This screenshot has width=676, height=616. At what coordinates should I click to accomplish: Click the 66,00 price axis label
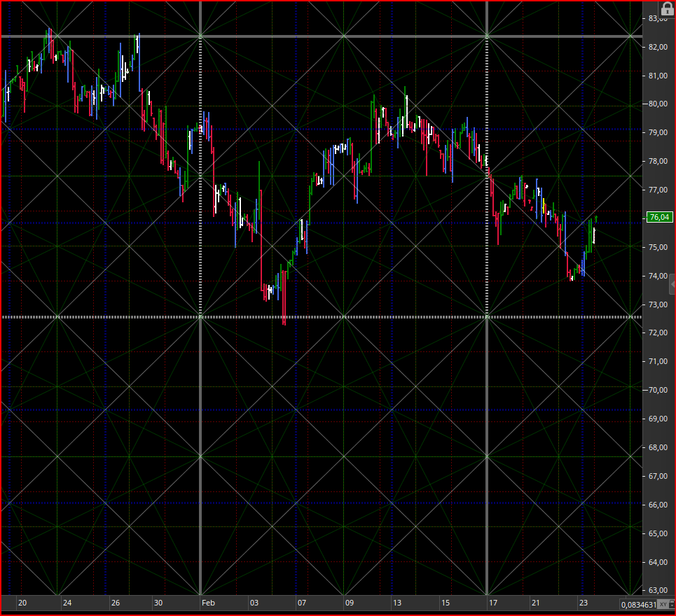[658, 505]
